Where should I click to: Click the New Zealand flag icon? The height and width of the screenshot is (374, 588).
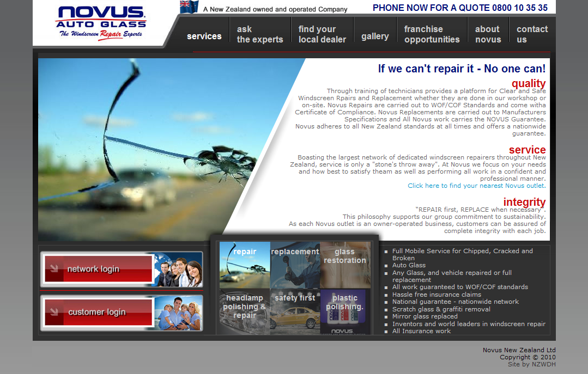coord(189,7)
